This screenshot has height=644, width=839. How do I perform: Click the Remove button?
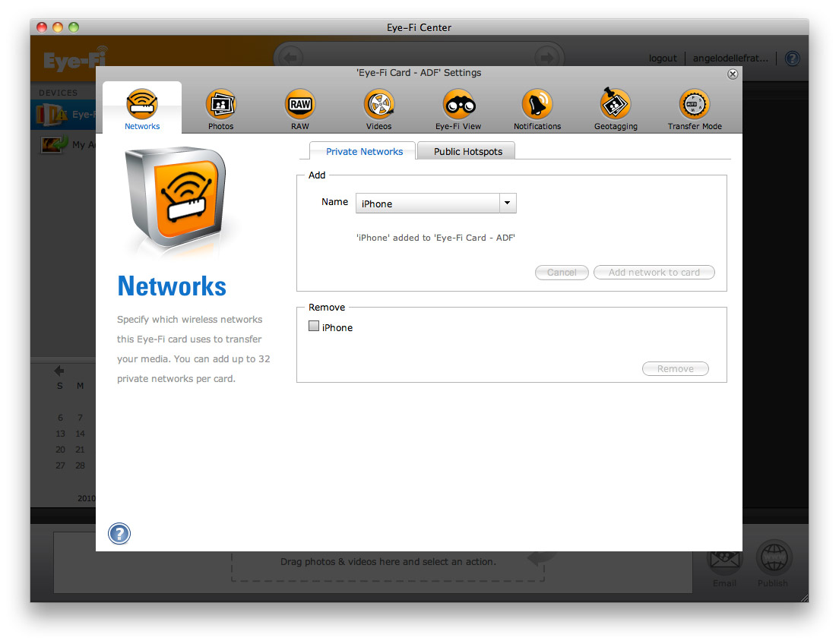[676, 368]
